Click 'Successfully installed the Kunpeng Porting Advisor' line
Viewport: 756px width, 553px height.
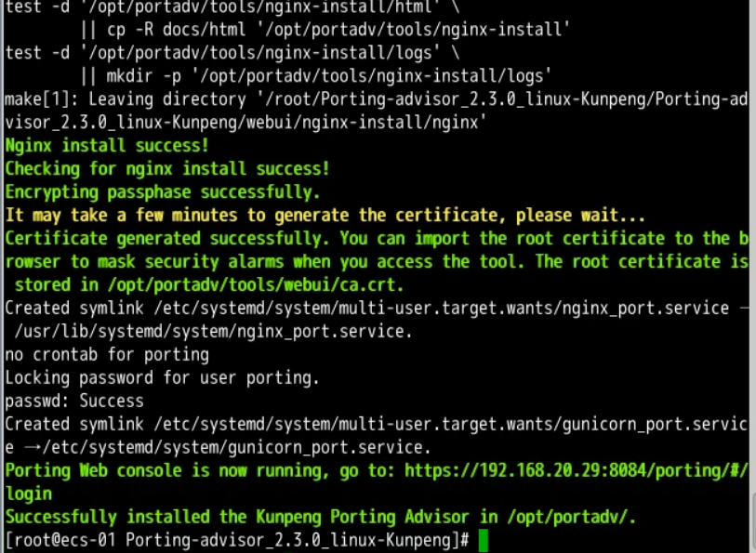pyautogui.click(x=321, y=517)
